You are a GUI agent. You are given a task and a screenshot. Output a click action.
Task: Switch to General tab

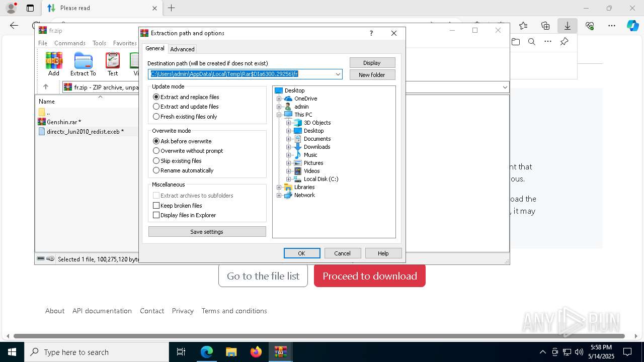155,48
